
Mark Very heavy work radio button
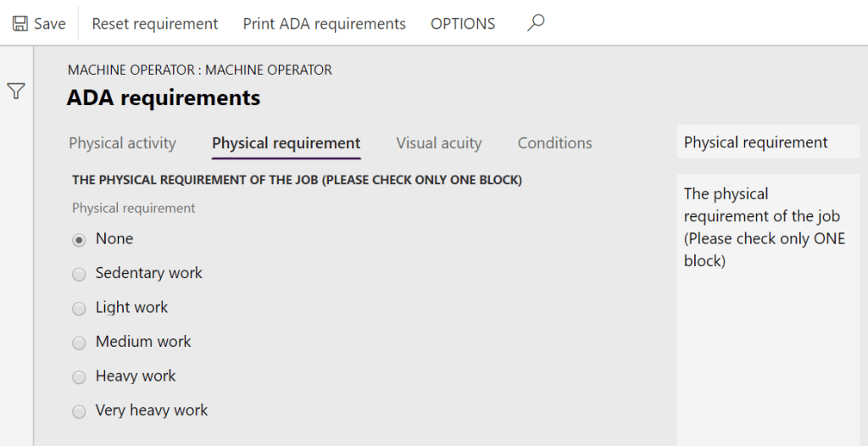click(x=79, y=411)
